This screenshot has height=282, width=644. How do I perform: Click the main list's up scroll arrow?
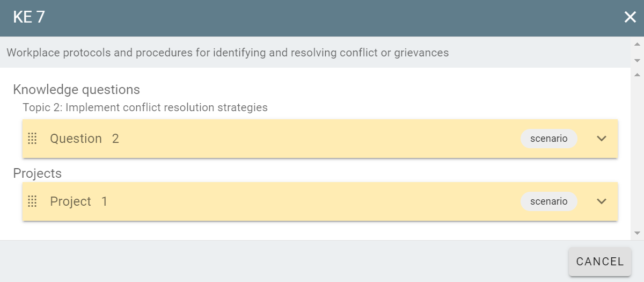638,75
